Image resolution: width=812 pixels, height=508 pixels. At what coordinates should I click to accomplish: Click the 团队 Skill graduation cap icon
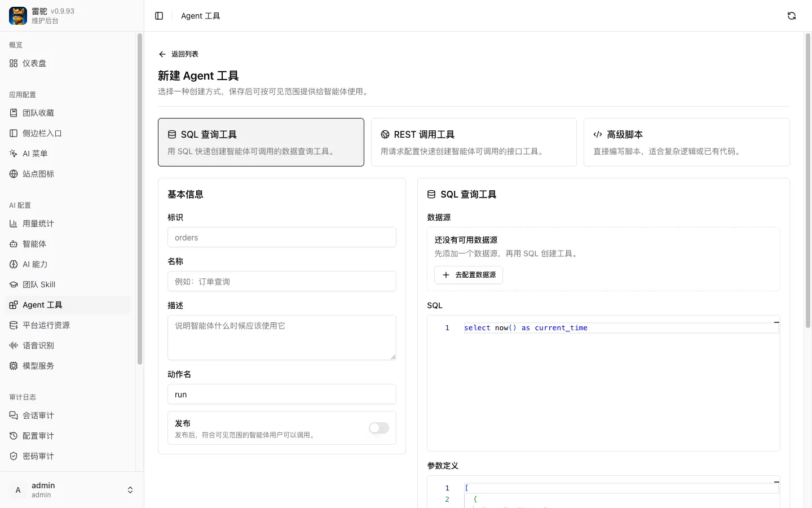click(14, 284)
